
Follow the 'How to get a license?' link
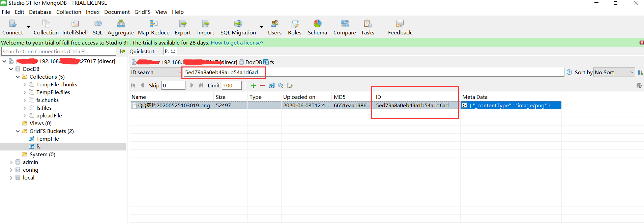237,43
